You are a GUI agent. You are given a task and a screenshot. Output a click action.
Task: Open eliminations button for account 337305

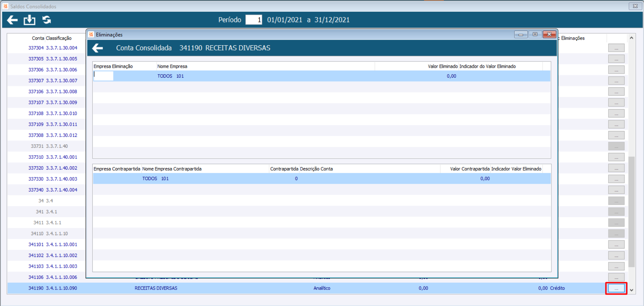(x=616, y=59)
